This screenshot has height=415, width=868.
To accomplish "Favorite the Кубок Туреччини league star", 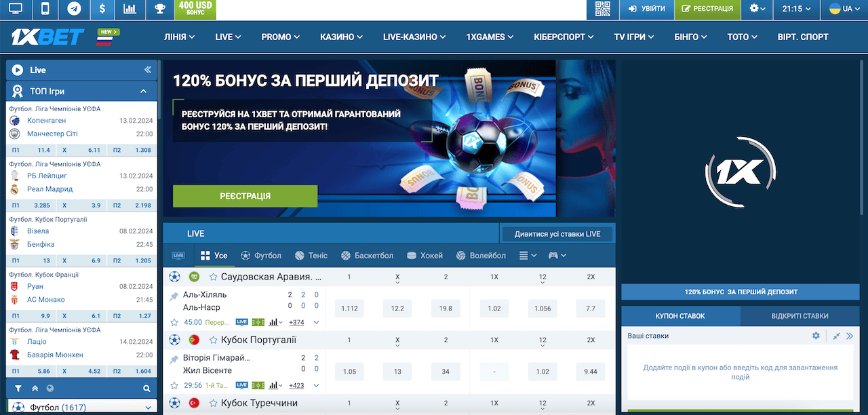I will tap(213, 403).
